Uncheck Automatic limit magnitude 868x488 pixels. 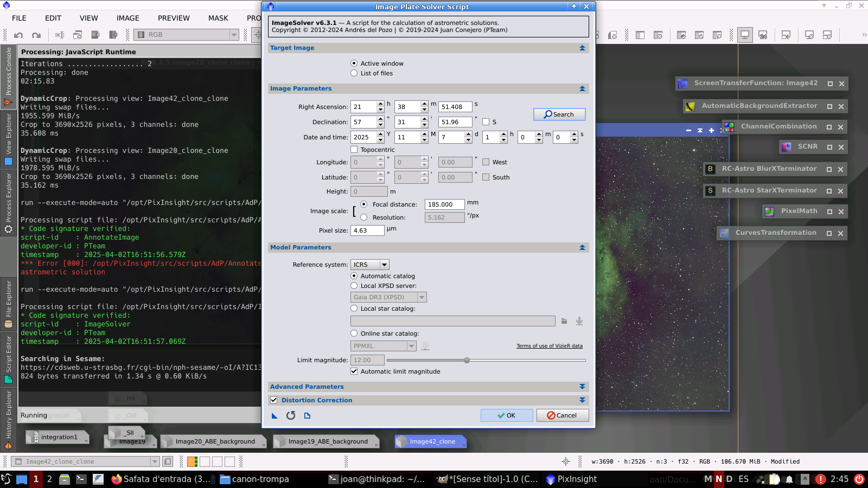tap(354, 371)
